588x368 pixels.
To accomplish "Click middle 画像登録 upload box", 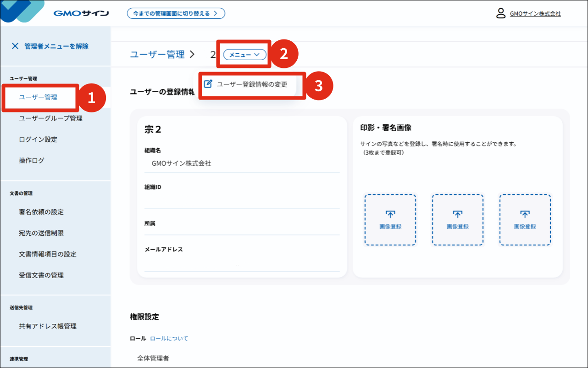I will 457,220.
